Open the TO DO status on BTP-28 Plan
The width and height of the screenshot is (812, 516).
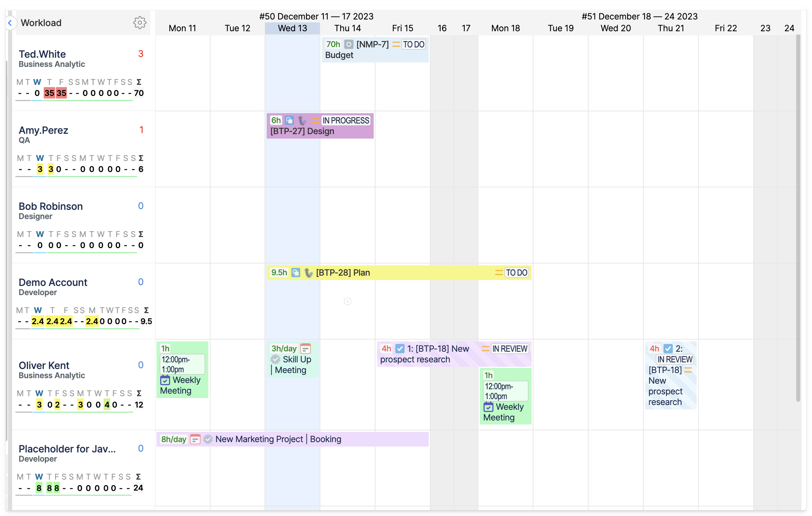pyautogui.click(x=516, y=273)
